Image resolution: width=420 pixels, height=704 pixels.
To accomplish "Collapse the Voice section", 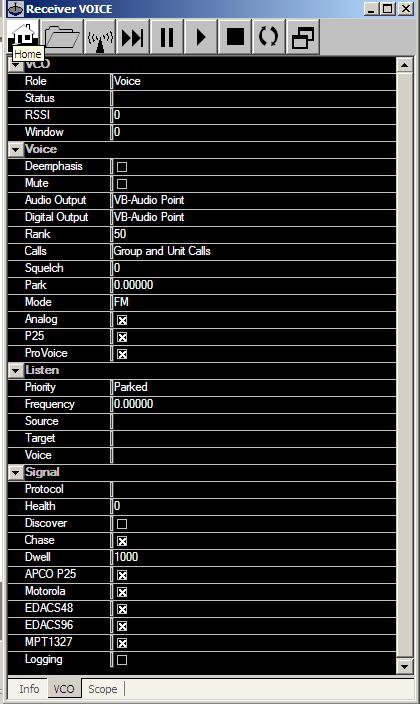I will point(16,150).
